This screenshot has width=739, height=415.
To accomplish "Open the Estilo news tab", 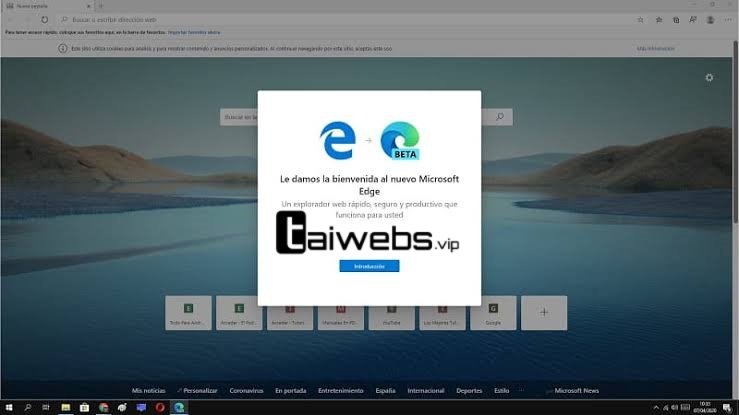I will (x=501, y=391).
